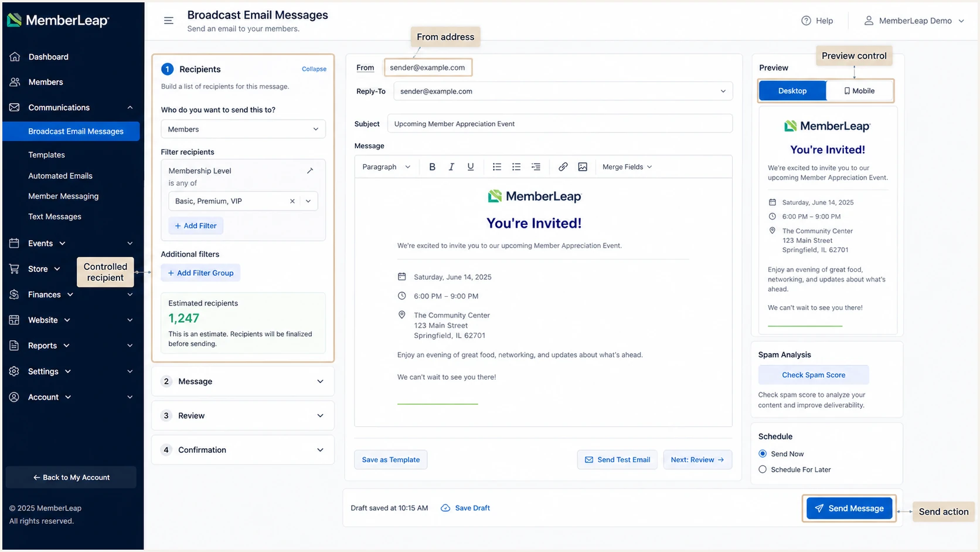Click the Finances money icon in sidebar
The image size is (980, 552).
coord(15,294)
